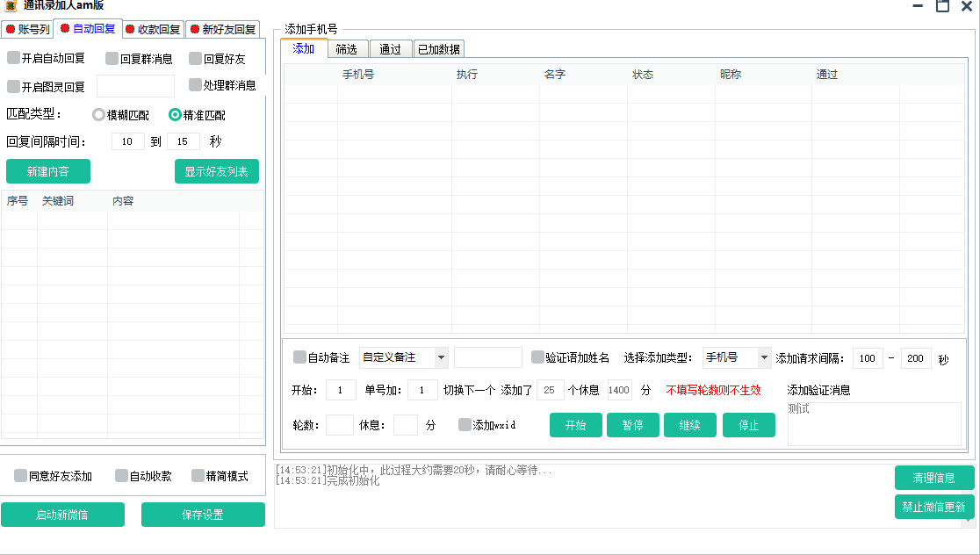Enable the 回复群消息 checkbox
The width and height of the screenshot is (980, 555).
pos(110,58)
